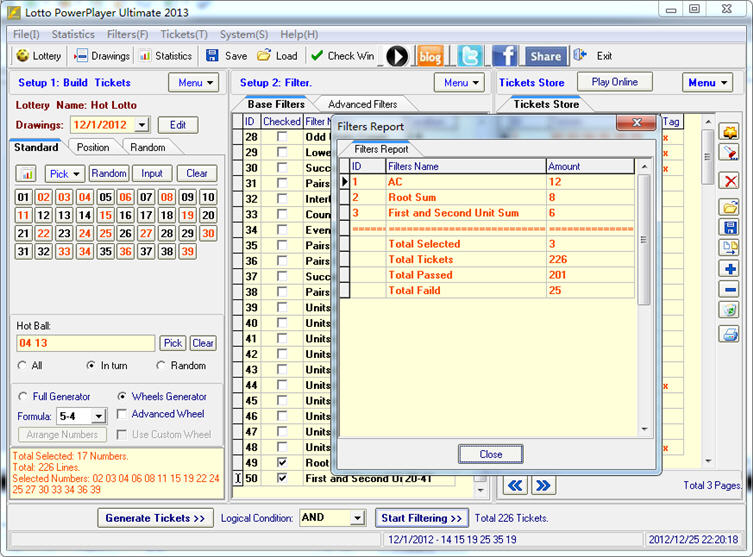The image size is (753, 557).
Task: Switch to the Advanced Filters tab
Action: pos(363,104)
